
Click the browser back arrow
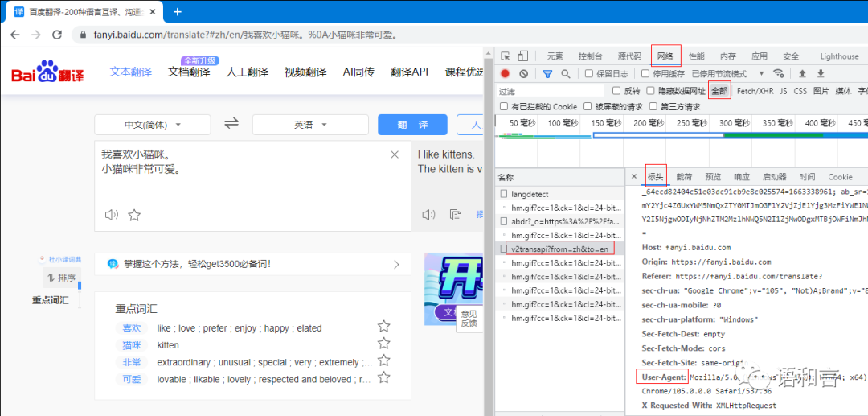[x=15, y=35]
